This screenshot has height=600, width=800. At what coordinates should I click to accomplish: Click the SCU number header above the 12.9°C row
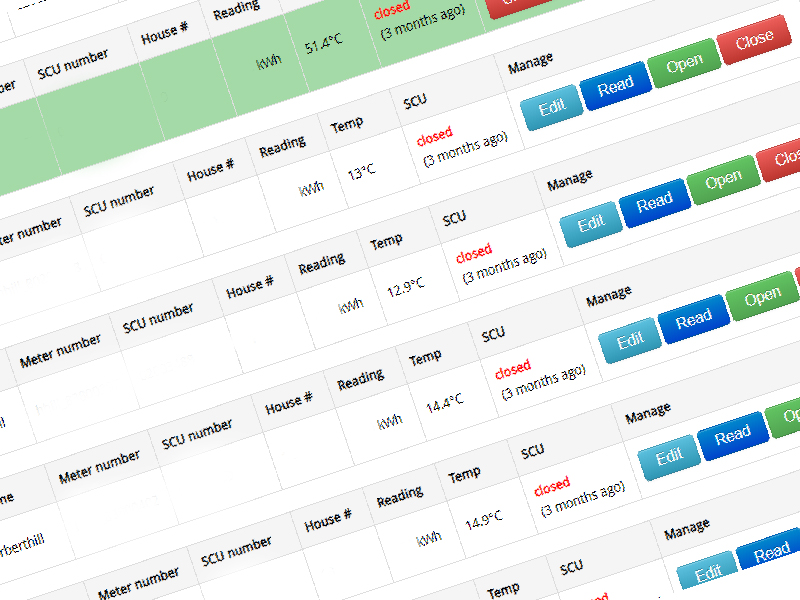point(158,318)
